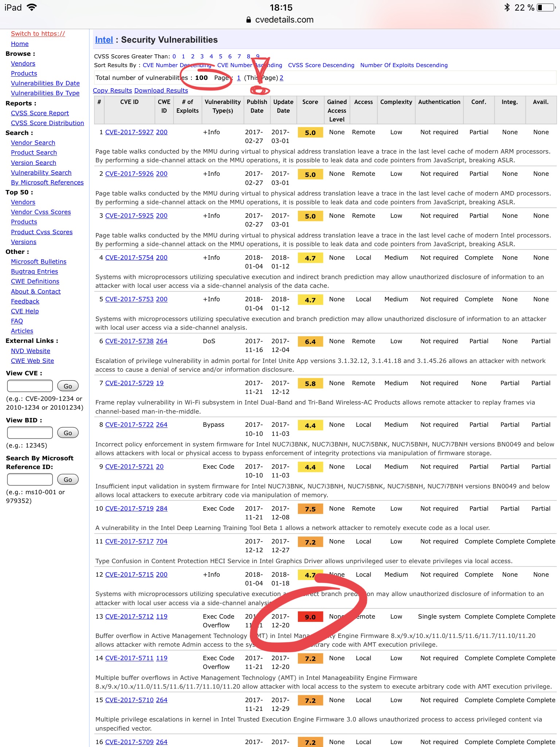Open Vulnerabilities By Date
Viewport: 560px width, 747px height.
pyautogui.click(x=45, y=83)
